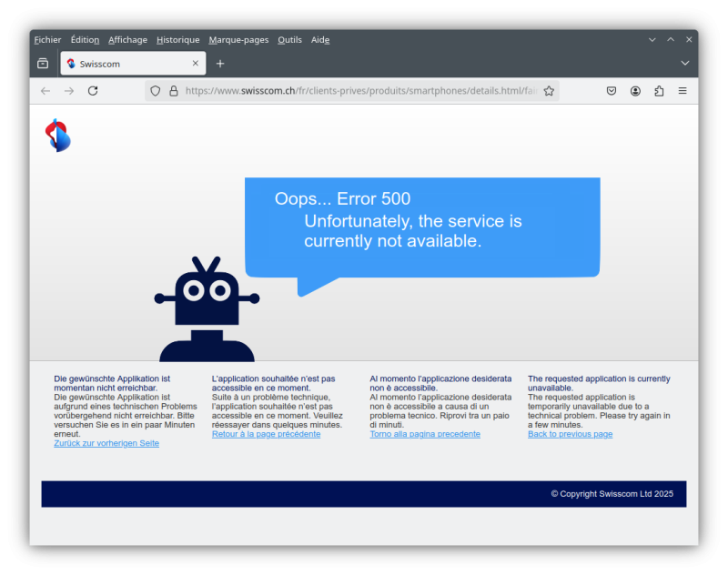728x575 pixels.
Task: Follow the 'Zurück zur vorherigen Seite' link
Action: (106, 443)
